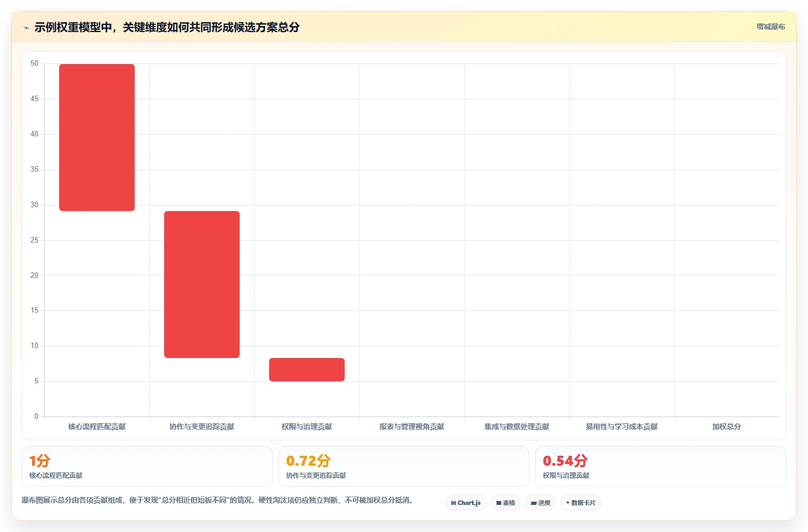Select the 表格 tag pill
This screenshot has width=808, height=532.
coord(506,503)
